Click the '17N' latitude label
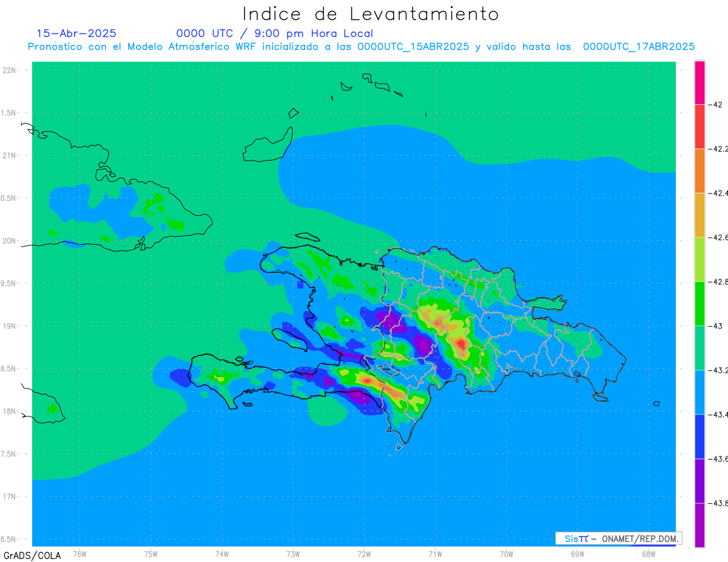Screen dimensions: 728x562 click(10, 497)
